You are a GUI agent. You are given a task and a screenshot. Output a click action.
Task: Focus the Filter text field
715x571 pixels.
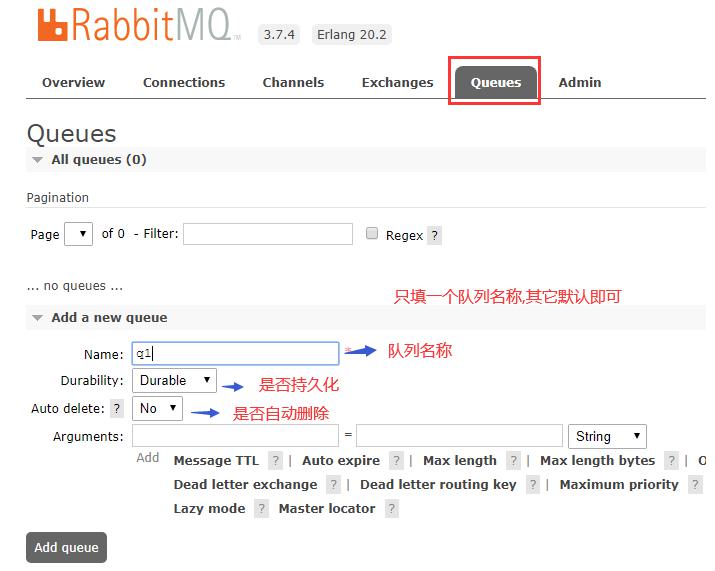pos(268,234)
